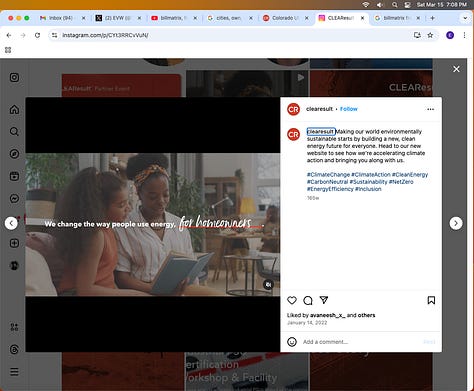
Task: Open Spotlight search in menu bar
Action: (x=395, y=5)
